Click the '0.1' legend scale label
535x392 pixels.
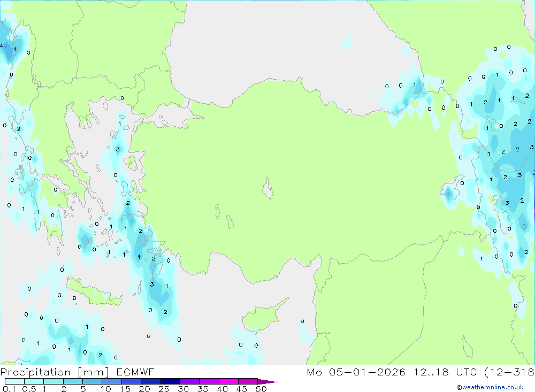point(9,389)
